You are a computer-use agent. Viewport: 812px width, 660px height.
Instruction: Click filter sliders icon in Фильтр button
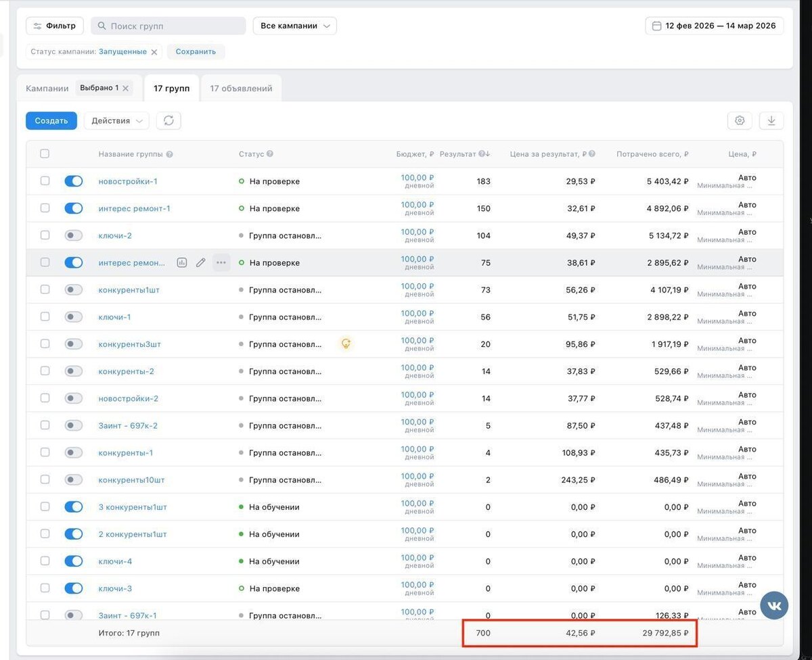37,26
